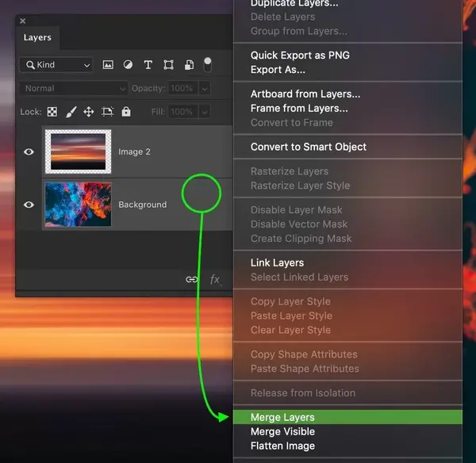Select the Background layer thumbnail
This screenshot has width=476, height=463.
coord(79,205)
